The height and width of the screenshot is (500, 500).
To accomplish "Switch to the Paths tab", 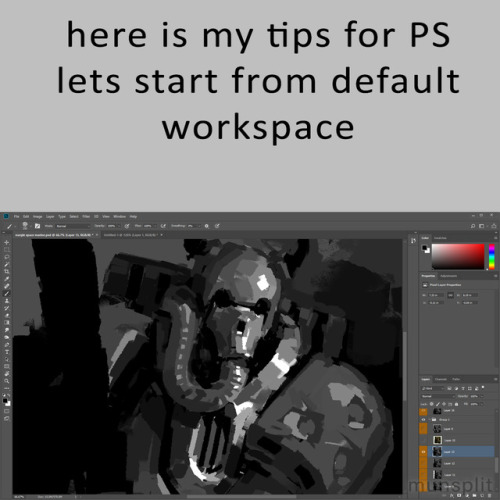I will click(x=456, y=379).
